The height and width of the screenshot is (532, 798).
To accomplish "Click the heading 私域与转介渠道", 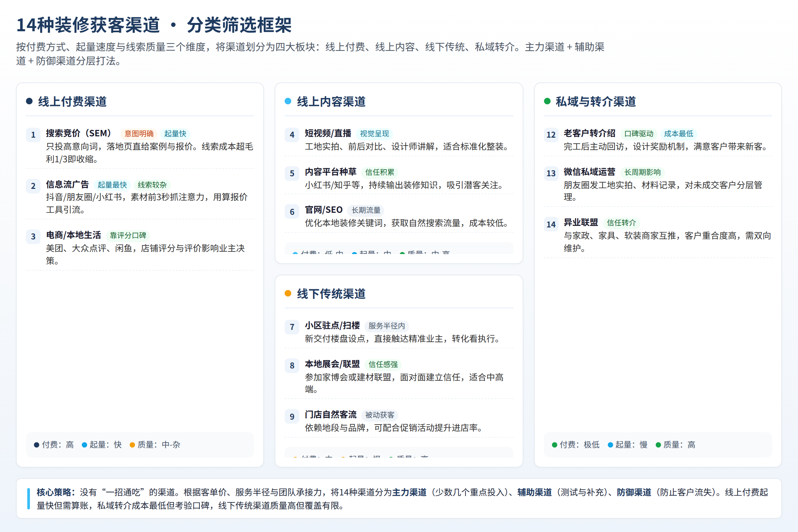I will point(596,101).
